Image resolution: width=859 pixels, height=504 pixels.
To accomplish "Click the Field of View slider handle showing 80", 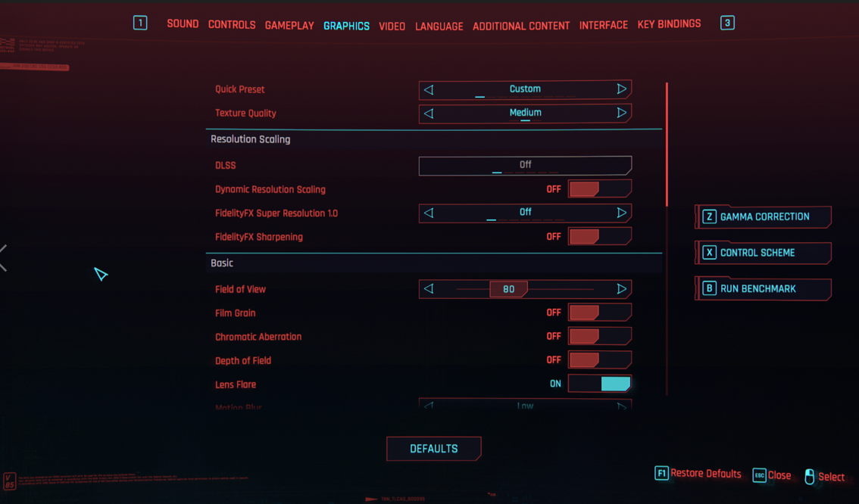I will tap(508, 289).
